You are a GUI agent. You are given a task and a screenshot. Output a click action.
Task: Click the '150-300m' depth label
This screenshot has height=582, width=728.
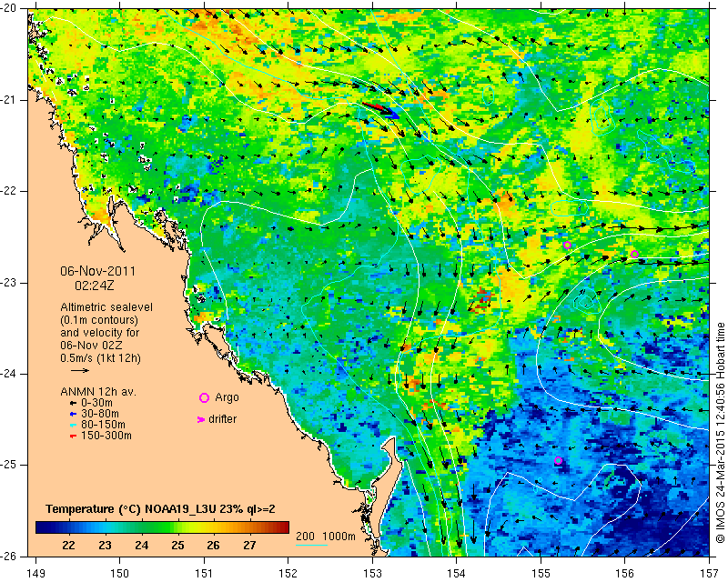tap(106, 436)
